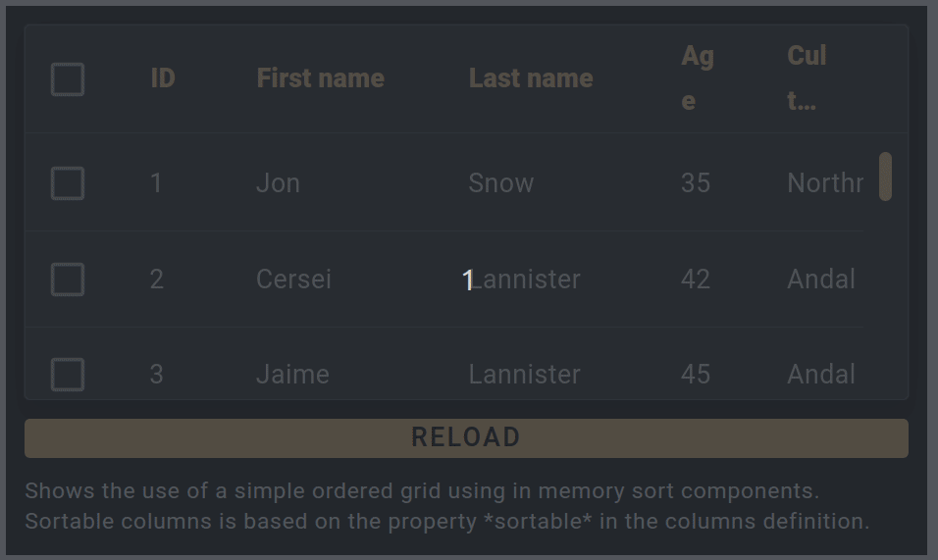Screen dimensions: 938x560
Task: Click the 'Jon' first name cell
Action: click(278, 183)
